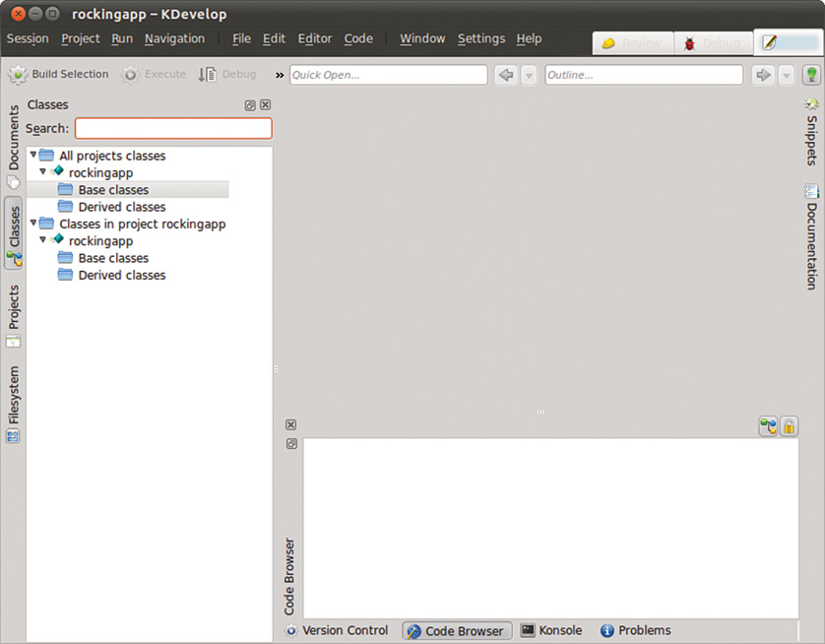Viewport: 825px width, 644px height.
Task: Open the Documents side panel
Action: click(14, 147)
